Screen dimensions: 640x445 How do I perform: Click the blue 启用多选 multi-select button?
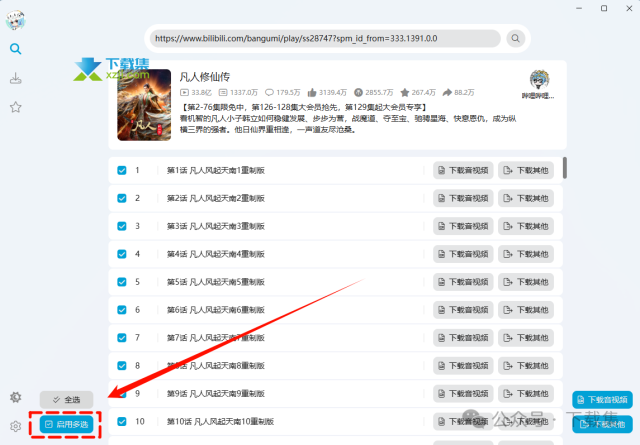(66, 425)
